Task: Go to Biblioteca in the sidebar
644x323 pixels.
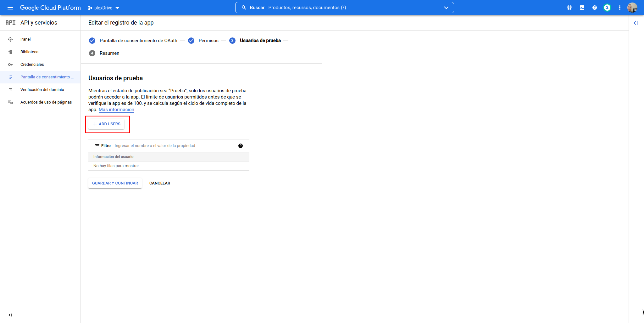Action: click(x=29, y=52)
